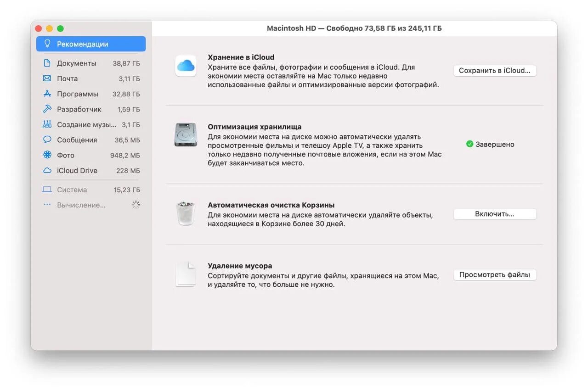Screen dimensions: 588x391
Task: Click the Сохранить в iCloud... button
Action: coord(495,71)
